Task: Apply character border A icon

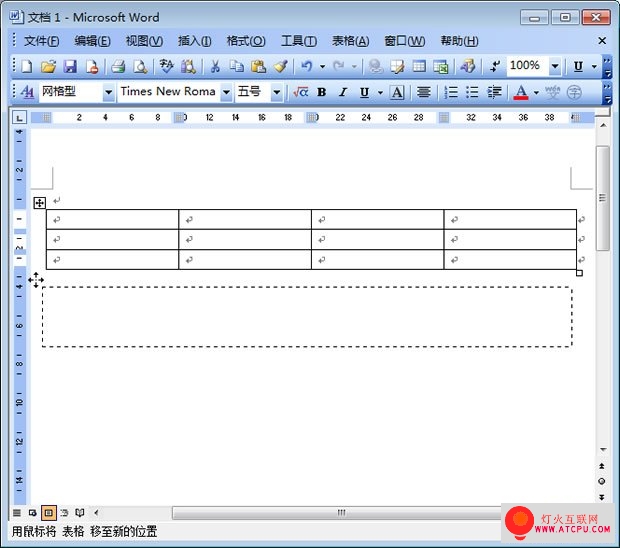Action: 397,93
